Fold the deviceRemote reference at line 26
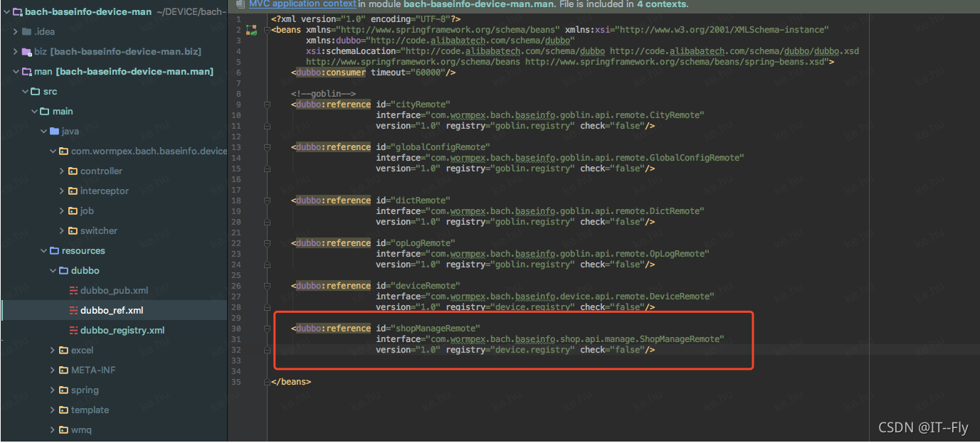The image size is (980, 443). 267,286
